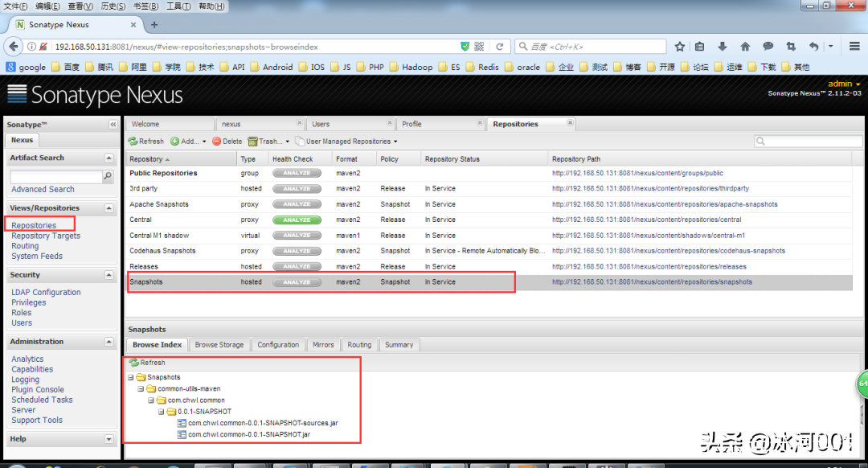This screenshot has height=468, width=868.
Task: Click ANALYZE button for Releases repository
Action: tap(297, 266)
